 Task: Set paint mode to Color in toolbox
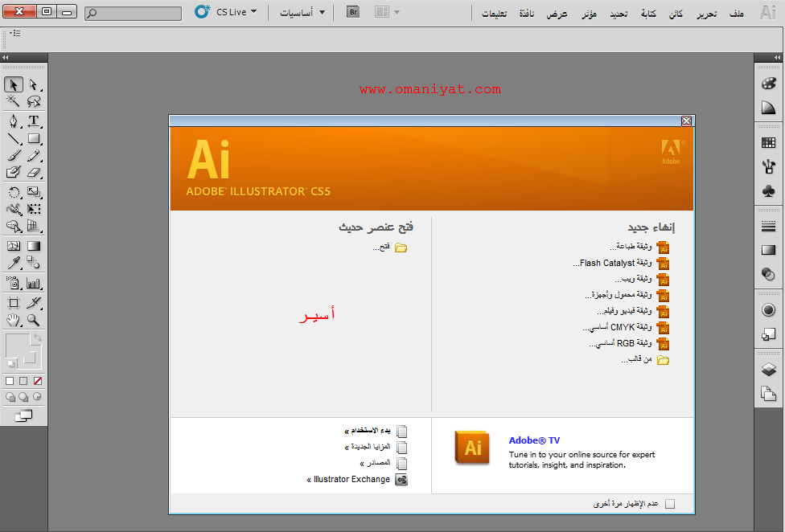10,381
